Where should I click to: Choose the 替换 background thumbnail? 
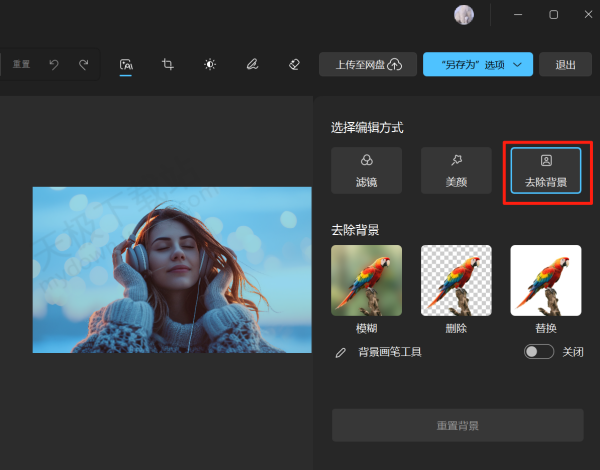[546, 280]
